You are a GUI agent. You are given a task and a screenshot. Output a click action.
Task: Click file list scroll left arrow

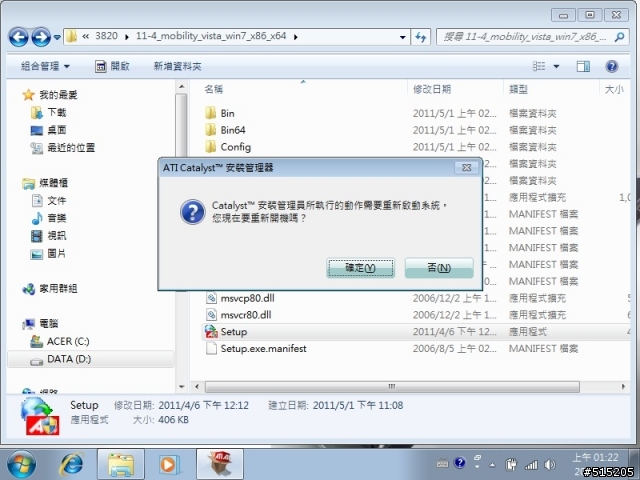pos(197,386)
